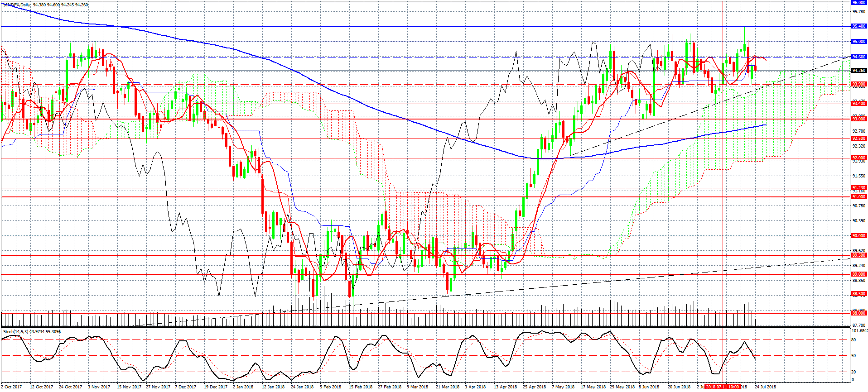Click the 15 Nov 2017 date label

click(x=128, y=387)
